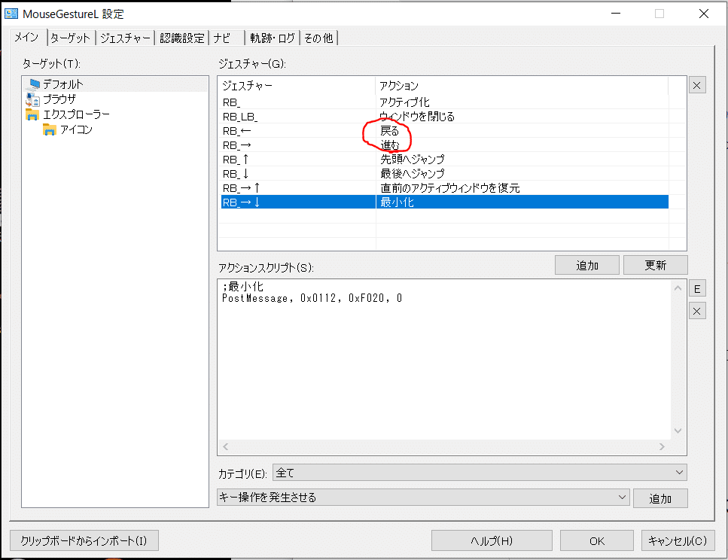This screenshot has height=560, width=728.
Task: Confirm settings with OK button
Action: pyautogui.click(x=596, y=541)
